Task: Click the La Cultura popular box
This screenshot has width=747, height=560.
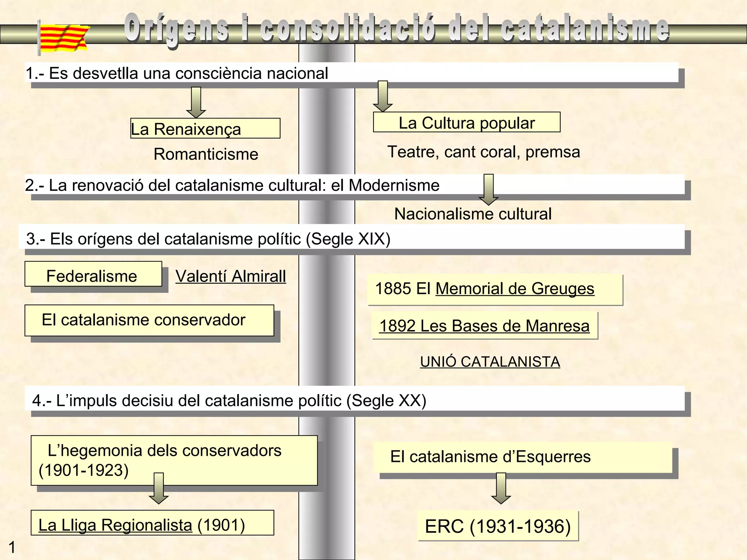Action: 467,122
